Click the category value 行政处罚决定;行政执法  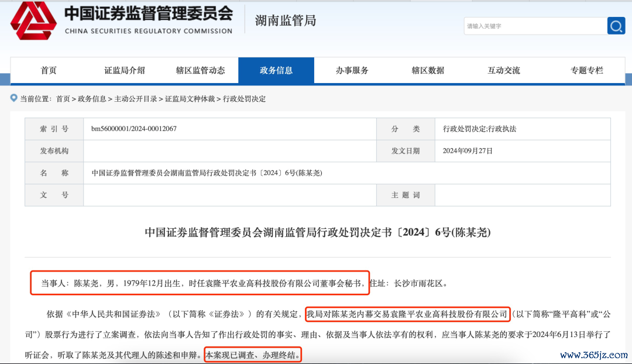(479, 129)
